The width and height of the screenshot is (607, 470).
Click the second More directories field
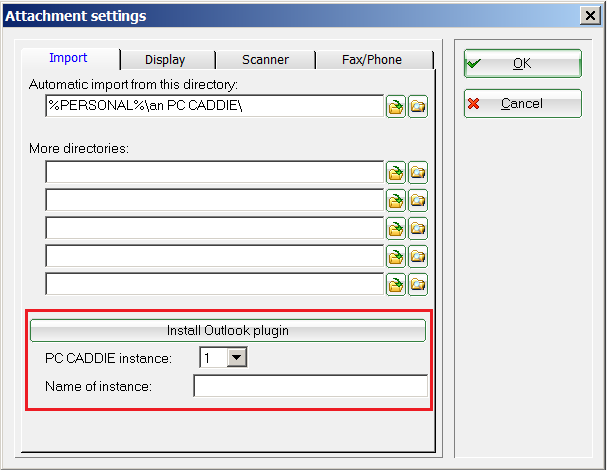214,200
